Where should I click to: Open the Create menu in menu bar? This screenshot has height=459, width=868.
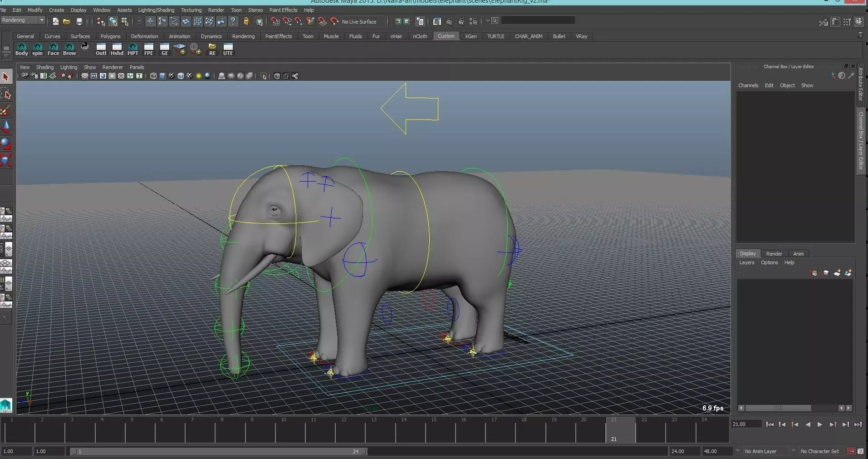click(57, 10)
